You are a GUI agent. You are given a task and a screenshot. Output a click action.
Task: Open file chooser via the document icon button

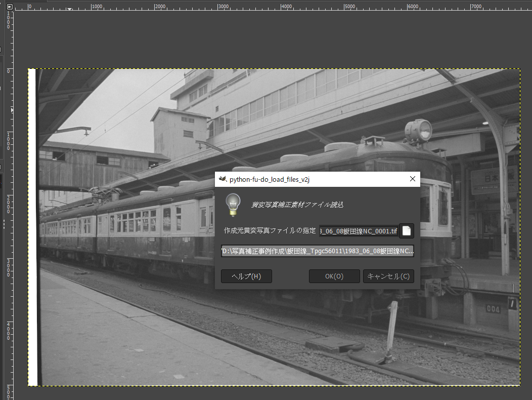(x=407, y=231)
